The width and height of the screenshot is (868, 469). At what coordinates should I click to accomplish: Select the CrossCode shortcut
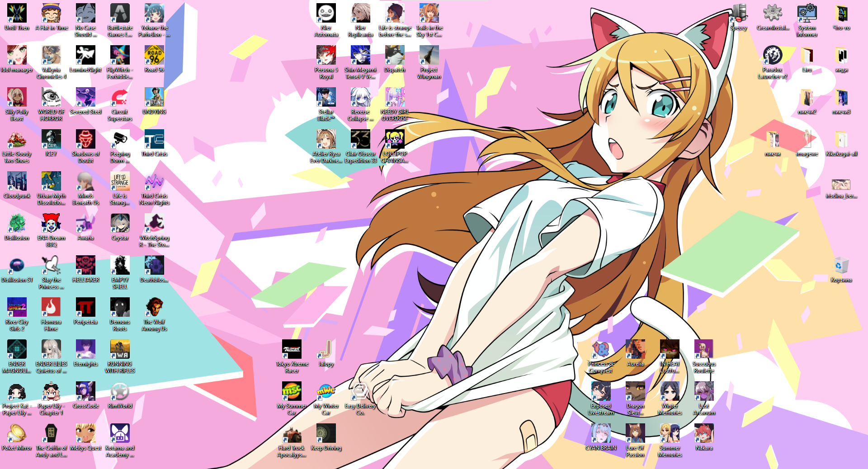coord(85,395)
